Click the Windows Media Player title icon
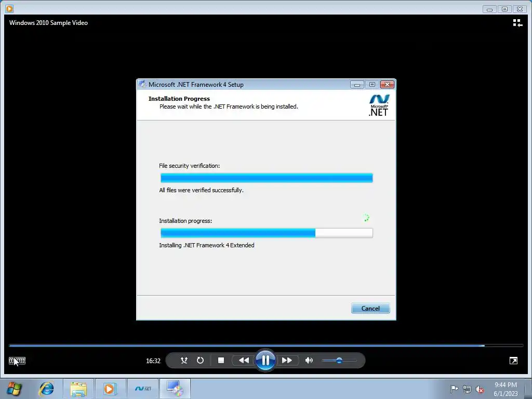 coord(9,8)
